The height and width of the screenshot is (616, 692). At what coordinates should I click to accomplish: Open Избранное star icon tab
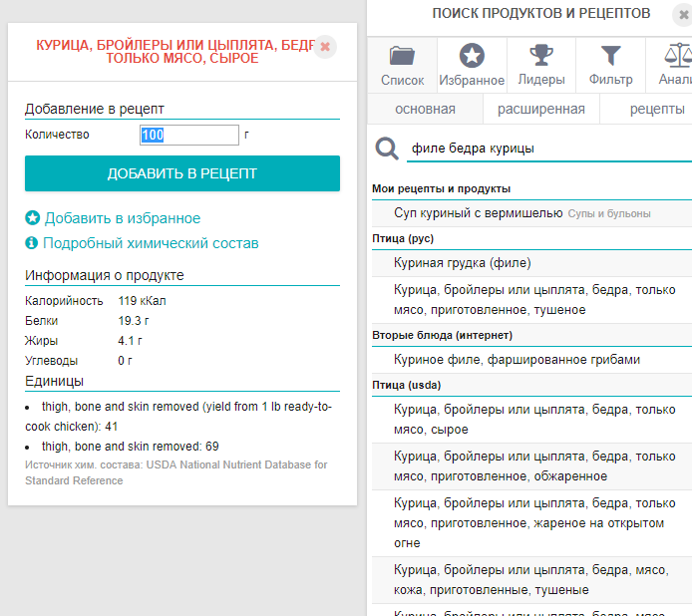pos(472,66)
